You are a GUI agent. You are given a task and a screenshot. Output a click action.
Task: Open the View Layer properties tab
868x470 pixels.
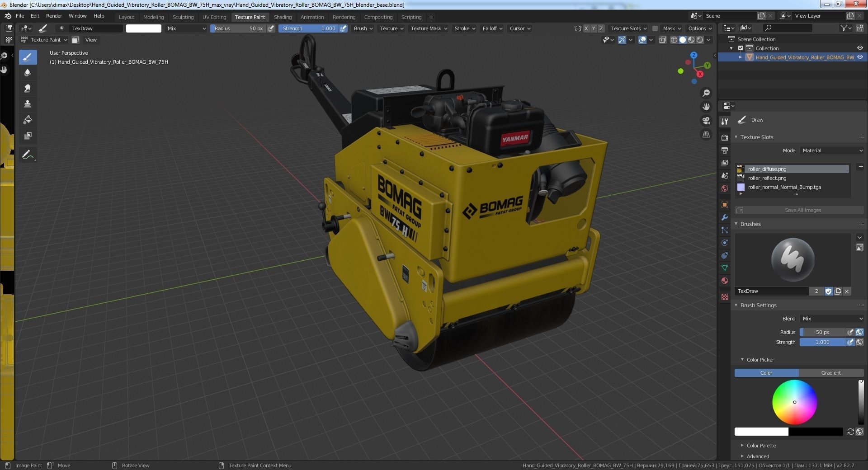point(725,163)
